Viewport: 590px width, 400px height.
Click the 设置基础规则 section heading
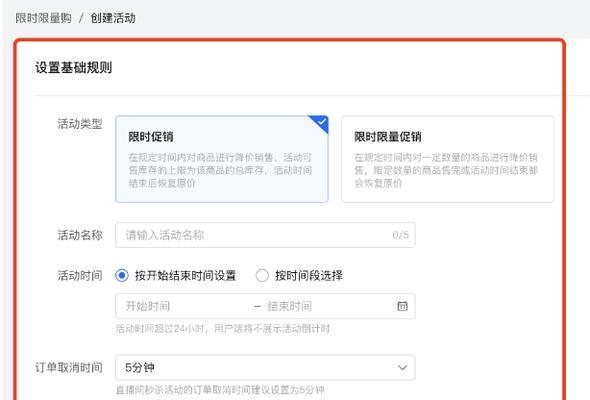click(74, 68)
